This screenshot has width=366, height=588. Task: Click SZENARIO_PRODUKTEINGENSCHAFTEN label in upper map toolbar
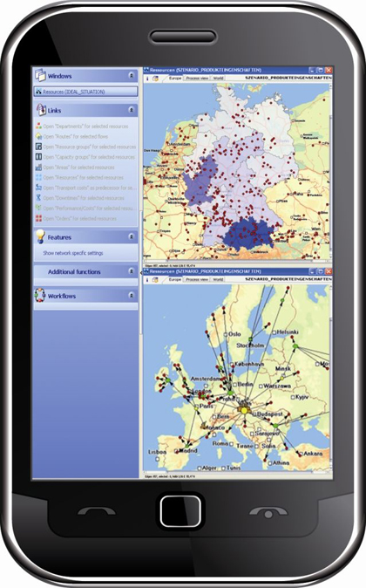288,78
